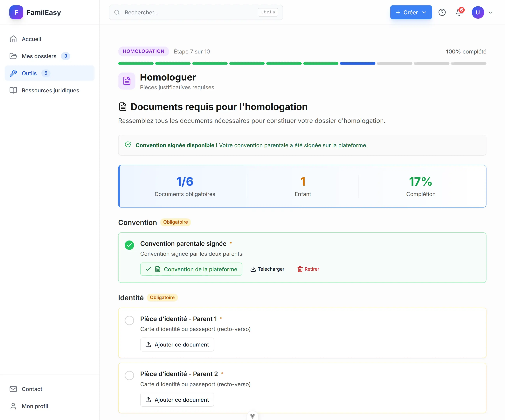
Task: Expand the Créer dropdown button
Action: 411,12
